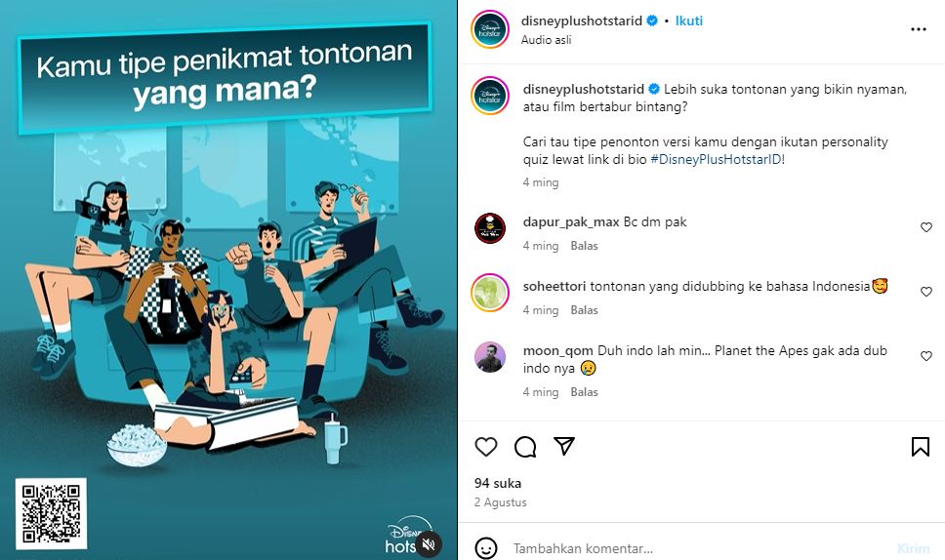Reply to dapur_pak_max with Balas
This screenshot has width=945, height=560.
point(584,246)
